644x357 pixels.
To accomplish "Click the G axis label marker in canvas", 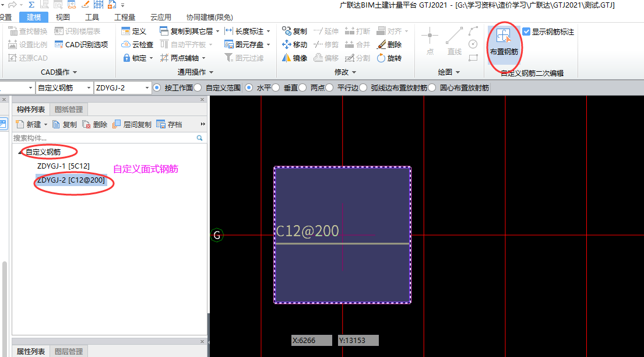I will click(x=217, y=235).
